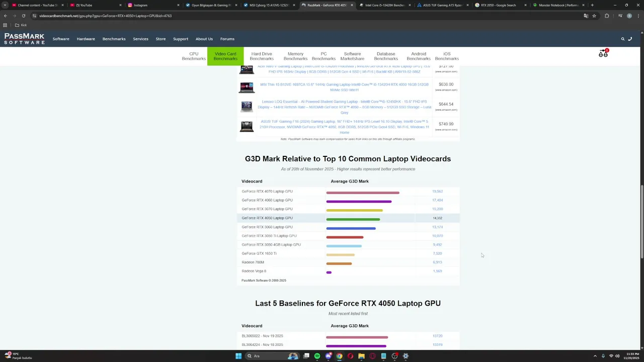Click the phone contact icon in header
This screenshot has width=644, height=362.
coord(630,39)
